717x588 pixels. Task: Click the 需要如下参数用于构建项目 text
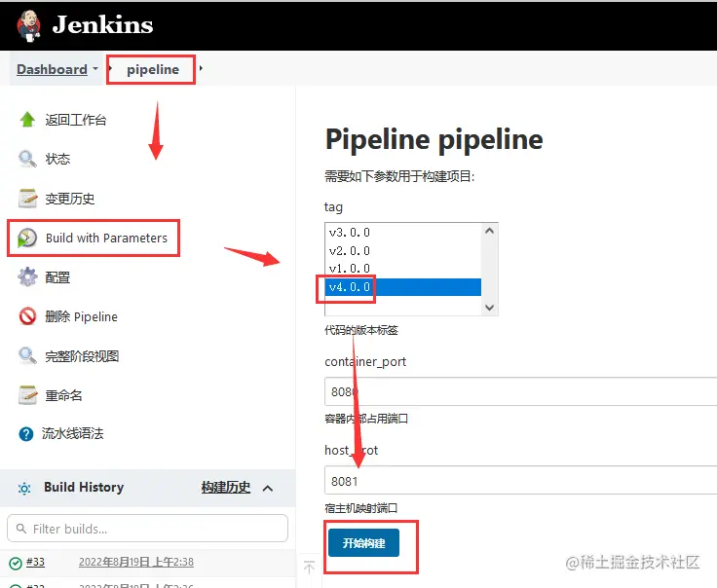(x=399, y=176)
